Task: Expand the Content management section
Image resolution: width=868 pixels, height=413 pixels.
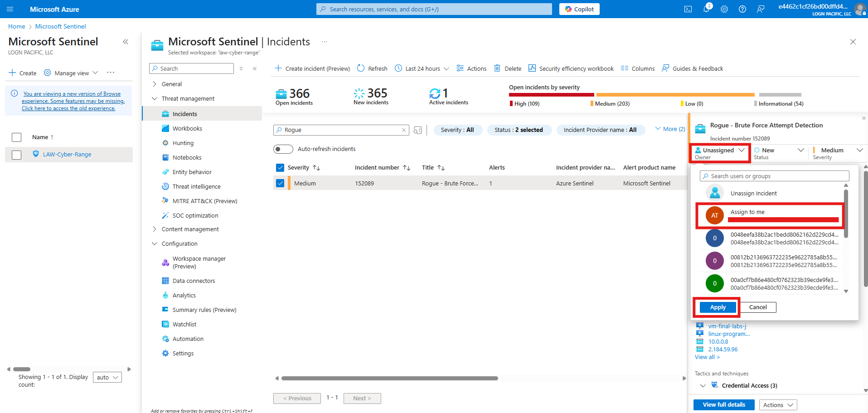Action: (155, 229)
